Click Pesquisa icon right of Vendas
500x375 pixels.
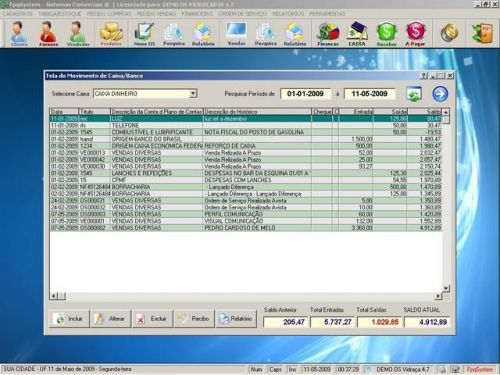[x=266, y=33]
